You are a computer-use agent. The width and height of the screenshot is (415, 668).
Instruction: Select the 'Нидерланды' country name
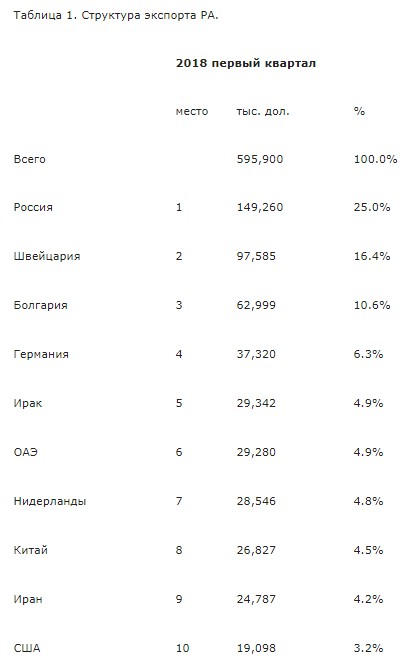click(50, 501)
